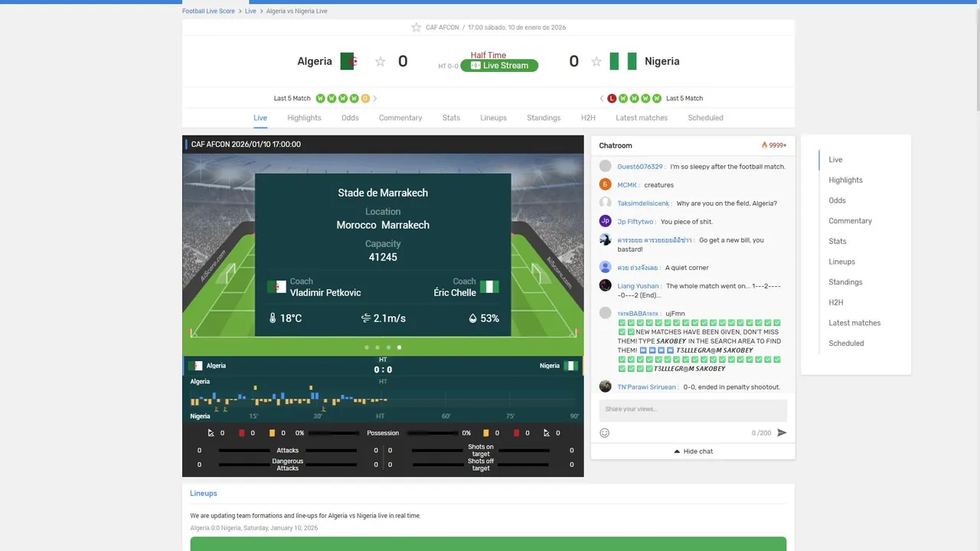
Task: Open the Commentary tab
Action: coord(400,118)
